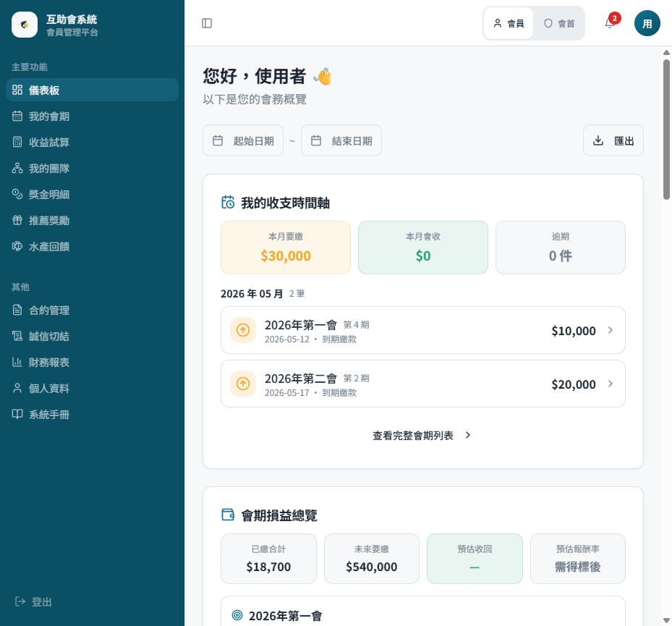Click the 儀表板 grid icon
The width and height of the screenshot is (672, 626).
(17, 90)
